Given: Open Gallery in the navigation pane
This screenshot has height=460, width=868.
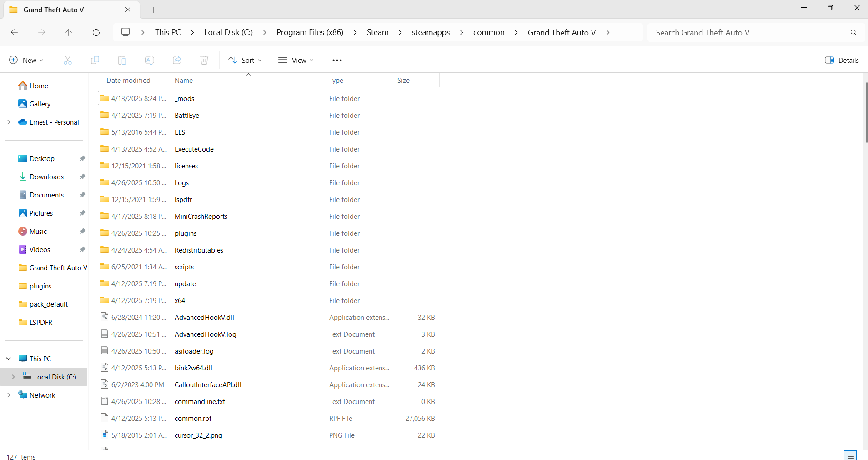Looking at the screenshot, I should coord(34,104).
